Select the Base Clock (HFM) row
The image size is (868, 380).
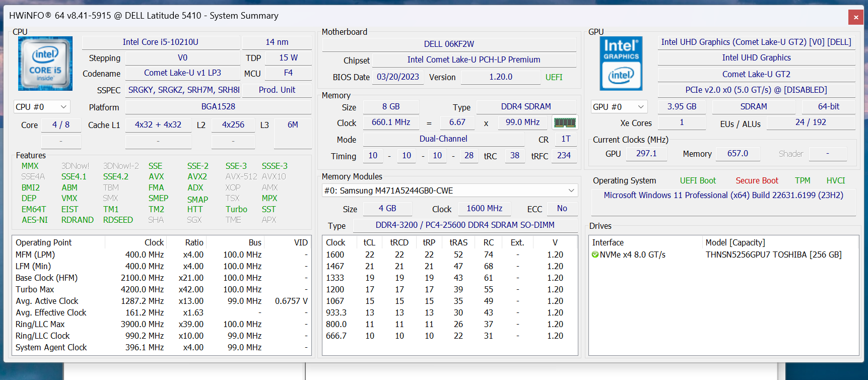pyautogui.click(x=162, y=278)
